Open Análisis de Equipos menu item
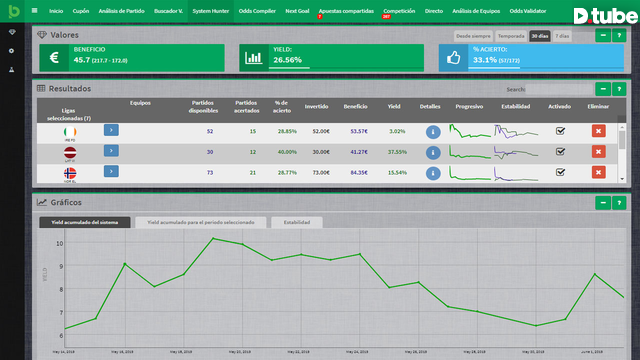Screen dimensions: 640x360 coord(476,11)
